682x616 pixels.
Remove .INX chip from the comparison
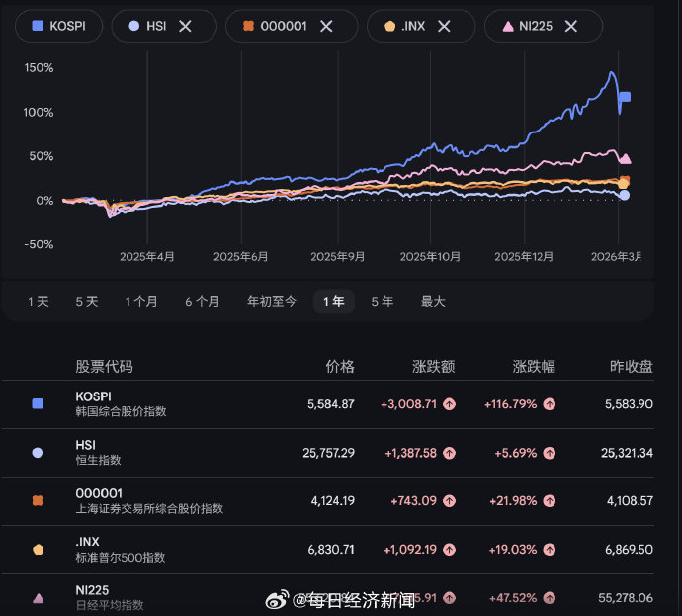coord(444,26)
